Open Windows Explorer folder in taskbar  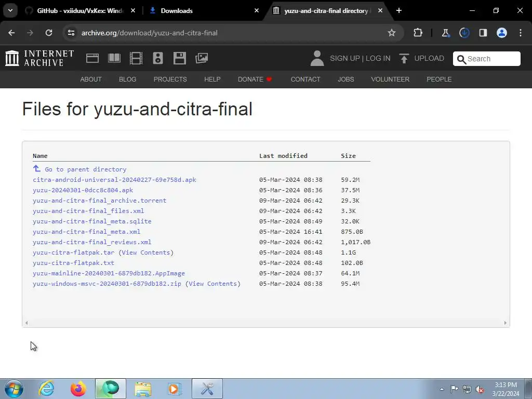(143, 389)
